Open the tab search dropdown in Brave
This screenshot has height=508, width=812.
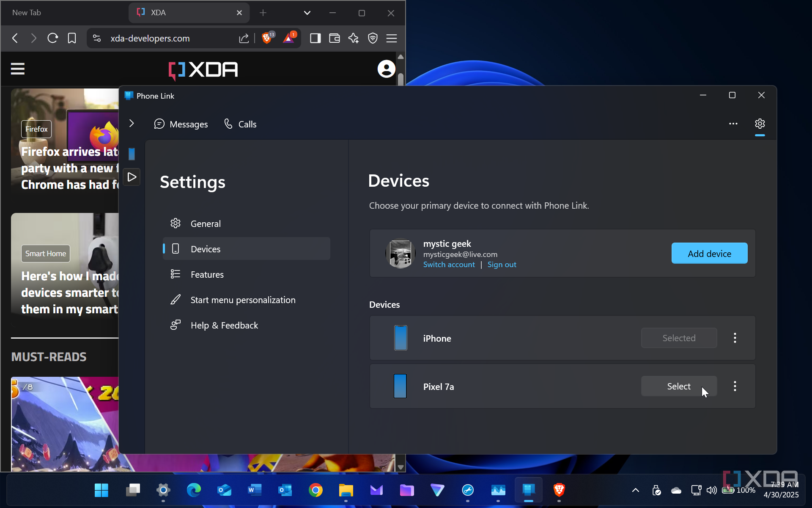click(x=307, y=13)
